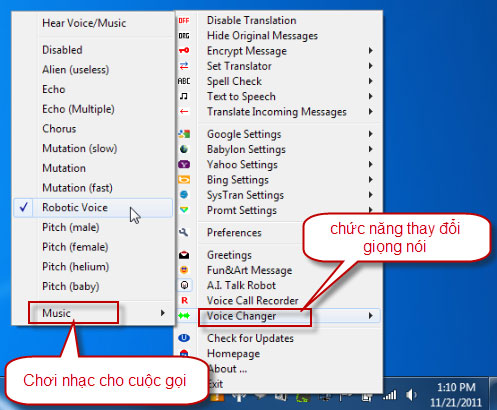
Task: Click the red R Voice Call Recorder icon
Action: 184,300
